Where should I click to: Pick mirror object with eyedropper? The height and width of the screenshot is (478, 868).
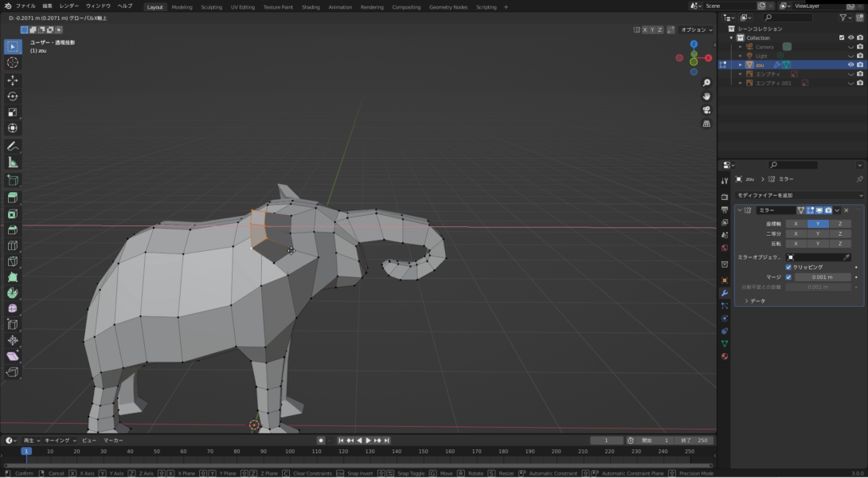tap(846, 257)
